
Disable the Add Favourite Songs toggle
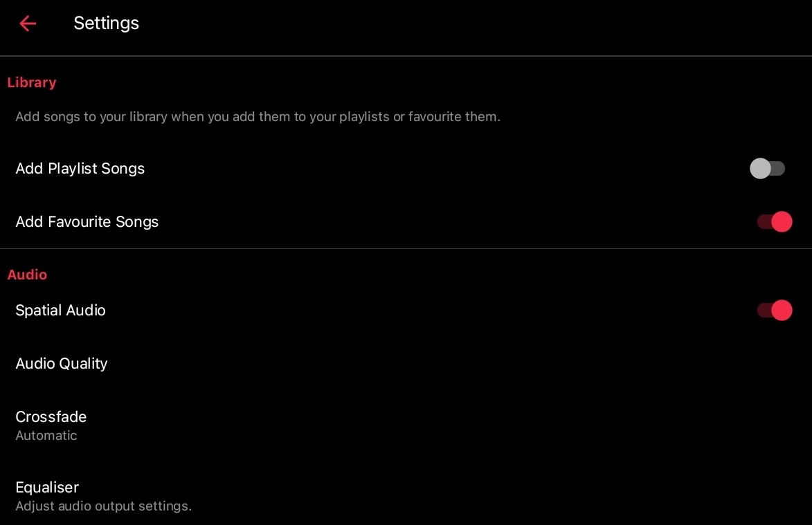(x=773, y=221)
